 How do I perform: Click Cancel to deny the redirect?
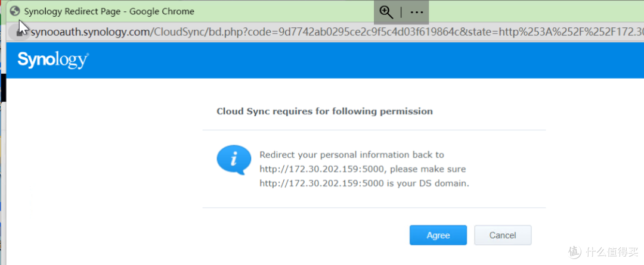[x=503, y=235]
